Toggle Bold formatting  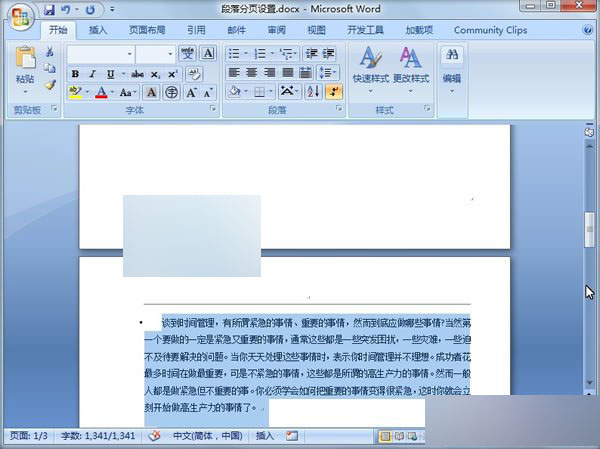76,74
